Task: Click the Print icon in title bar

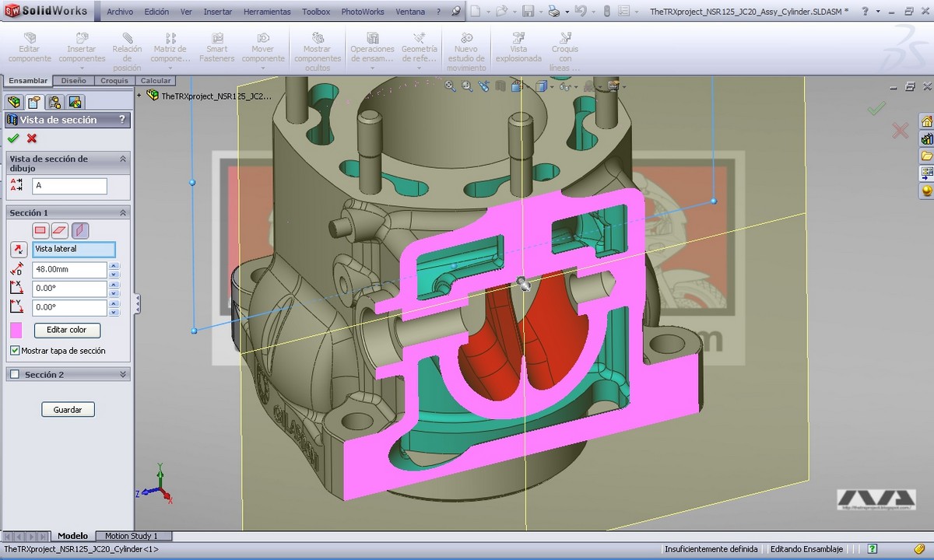Action: click(553, 12)
